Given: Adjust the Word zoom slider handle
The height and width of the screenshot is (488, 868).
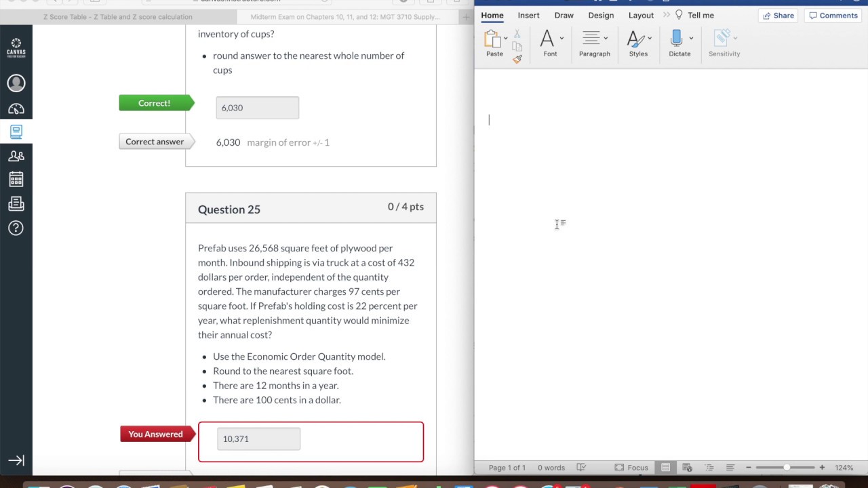Looking at the screenshot, I should coord(787,468).
